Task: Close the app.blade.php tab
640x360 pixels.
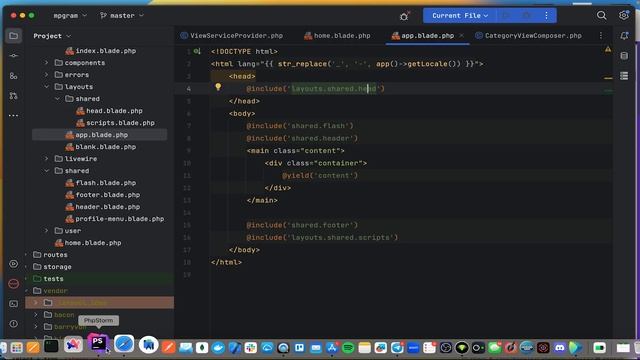Action: coord(461,36)
